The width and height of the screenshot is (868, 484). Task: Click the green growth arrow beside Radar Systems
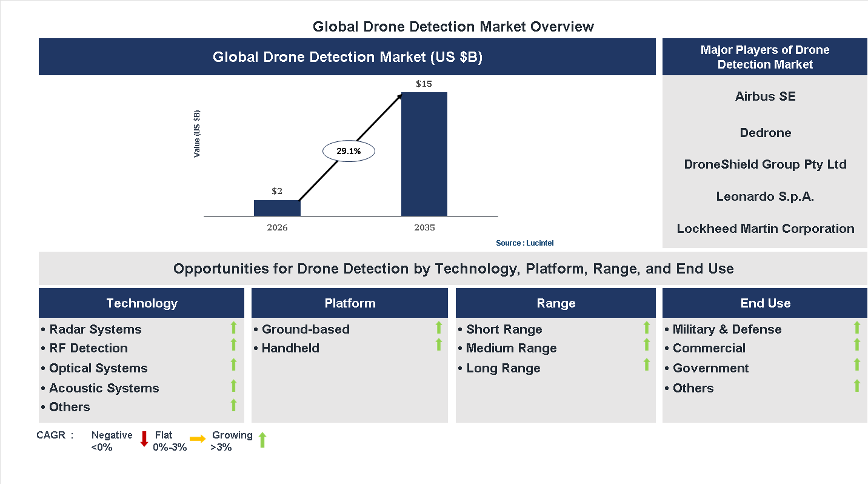(233, 328)
